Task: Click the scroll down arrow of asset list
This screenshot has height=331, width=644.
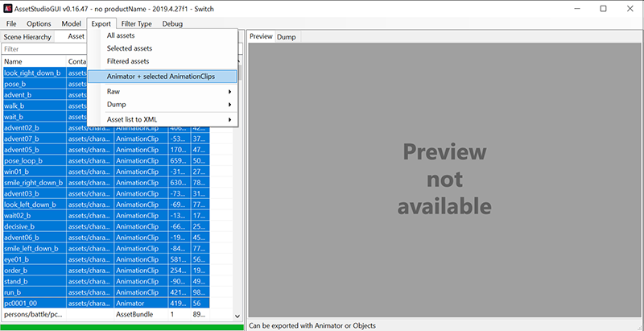Action: point(237,317)
